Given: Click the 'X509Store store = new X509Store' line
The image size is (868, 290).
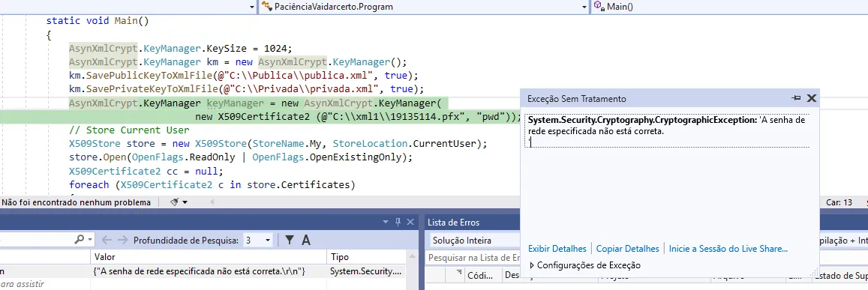Looking at the screenshot, I should [x=278, y=144].
